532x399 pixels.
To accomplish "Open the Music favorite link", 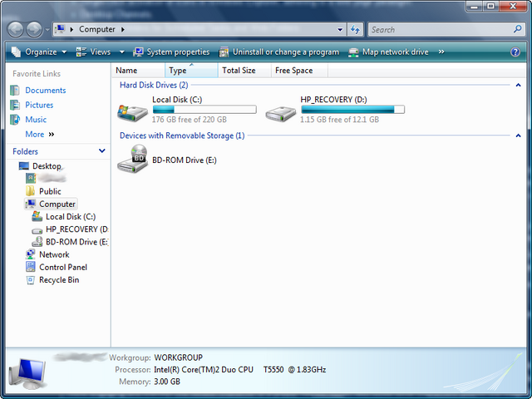I will tap(36, 120).
